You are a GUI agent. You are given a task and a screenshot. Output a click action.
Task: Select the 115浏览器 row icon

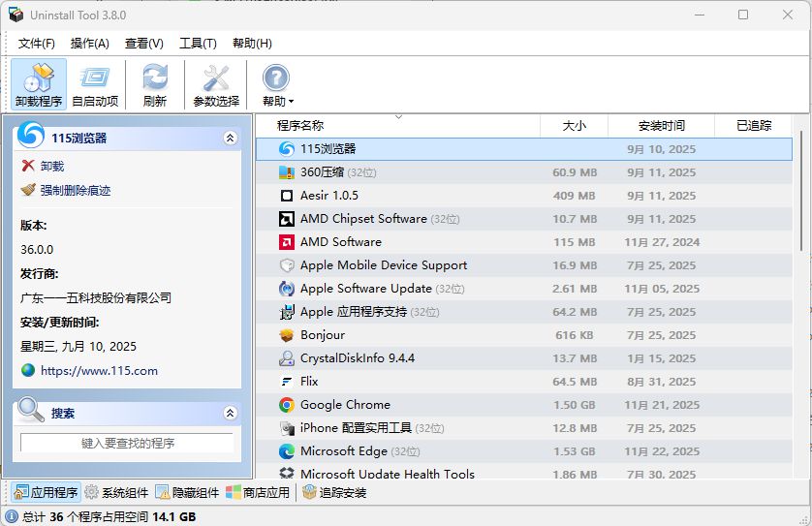pyautogui.click(x=287, y=149)
